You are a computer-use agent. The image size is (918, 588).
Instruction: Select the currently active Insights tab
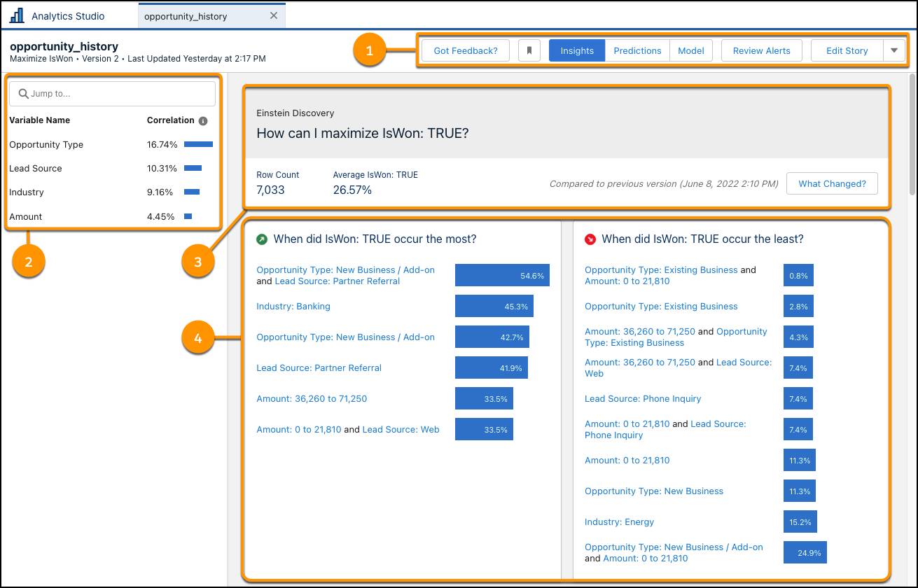[576, 50]
